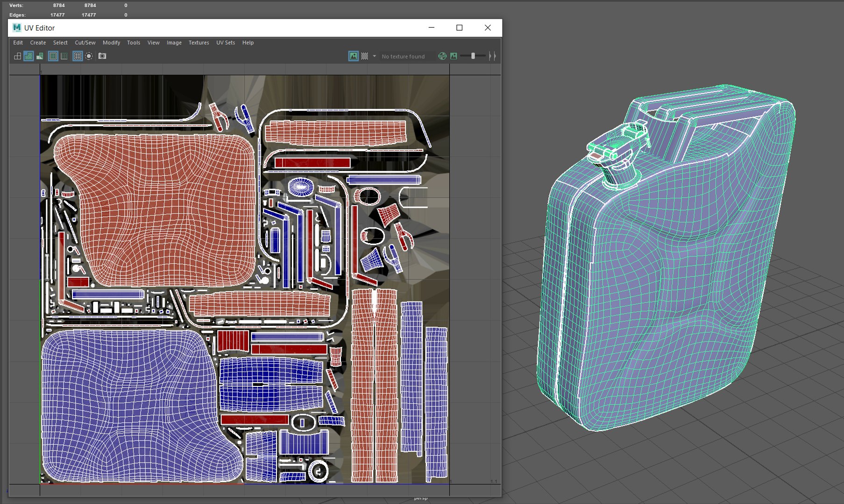
Task: Open the Modify menu
Action: pyautogui.click(x=111, y=42)
